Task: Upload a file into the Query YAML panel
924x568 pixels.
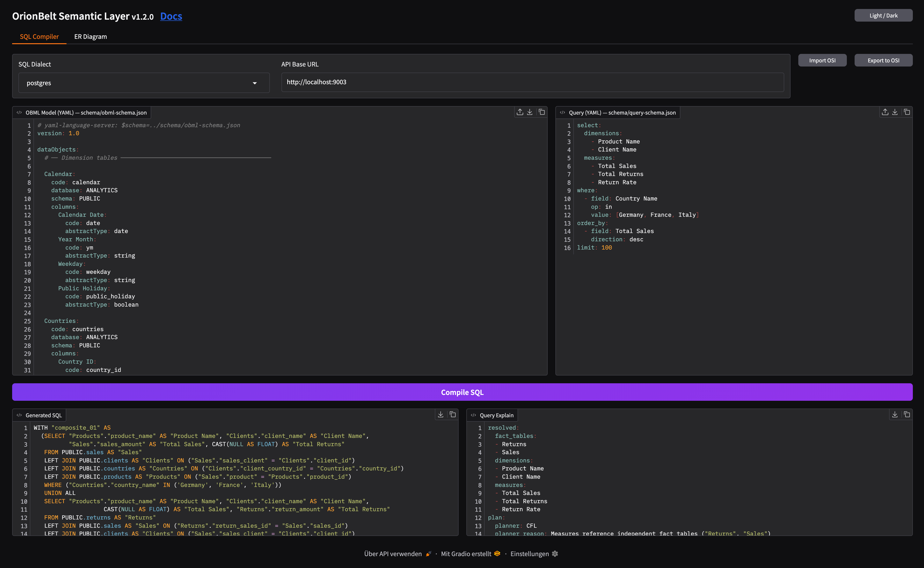Action: pos(885,112)
